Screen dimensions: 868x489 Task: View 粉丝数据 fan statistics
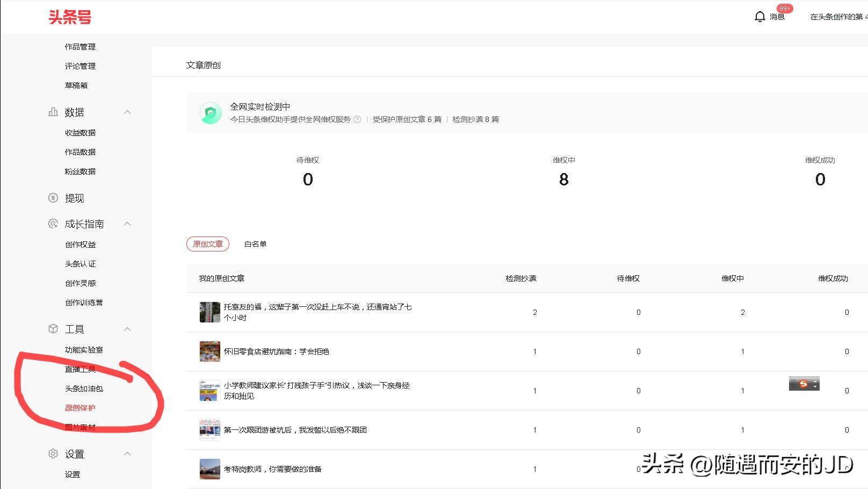pos(79,171)
